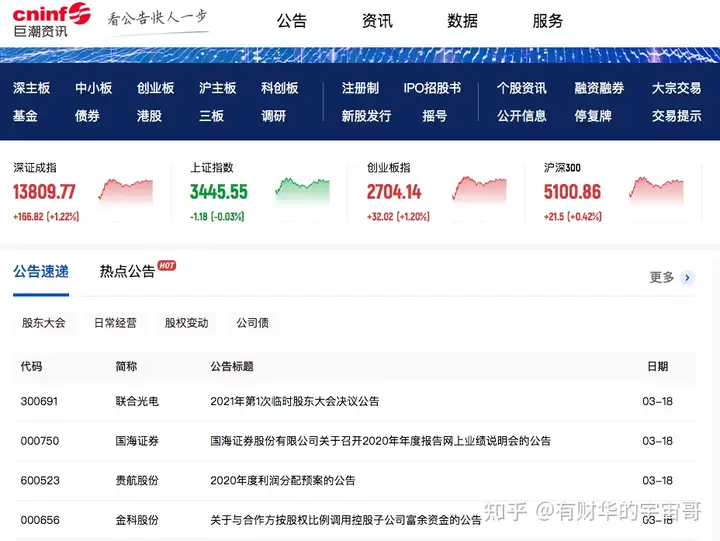Image resolution: width=720 pixels, height=541 pixels.
Task: Open 2020年度利润分配预案的公告
Action: [283, 480]
